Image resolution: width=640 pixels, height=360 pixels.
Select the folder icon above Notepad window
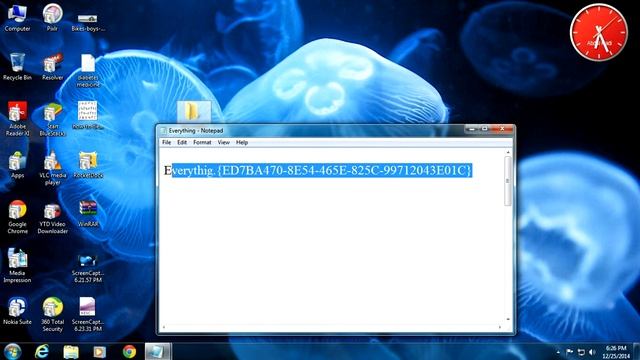click(x=194, y=111)
